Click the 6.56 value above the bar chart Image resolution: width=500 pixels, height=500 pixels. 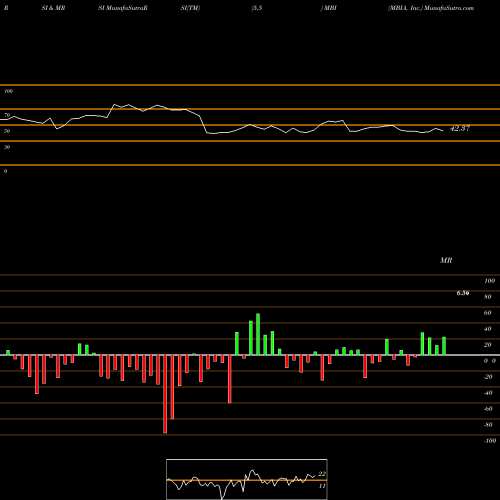[463, 293]
